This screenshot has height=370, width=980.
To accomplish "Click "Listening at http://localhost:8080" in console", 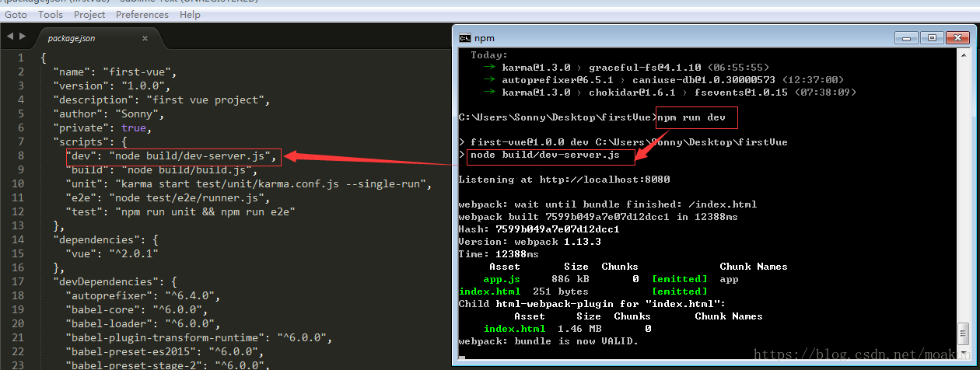I will [x=565, y=180].
